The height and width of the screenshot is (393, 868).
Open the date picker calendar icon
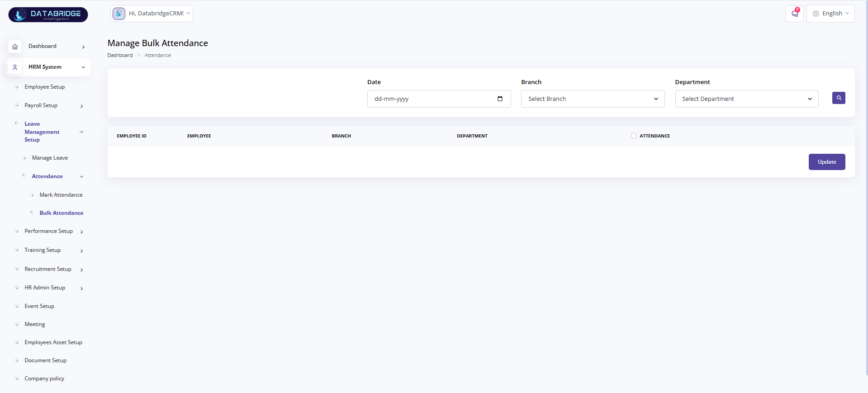point(500,99)
